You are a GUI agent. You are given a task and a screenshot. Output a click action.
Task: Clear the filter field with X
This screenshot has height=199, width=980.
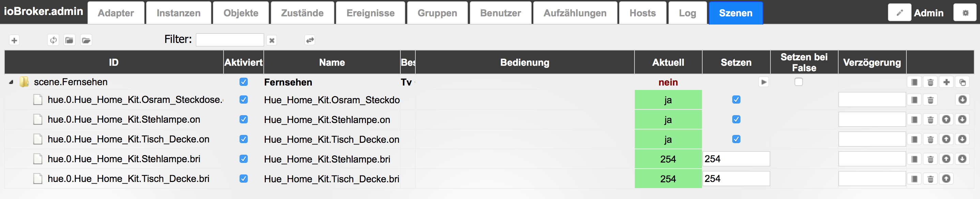[x=272, y=40]
